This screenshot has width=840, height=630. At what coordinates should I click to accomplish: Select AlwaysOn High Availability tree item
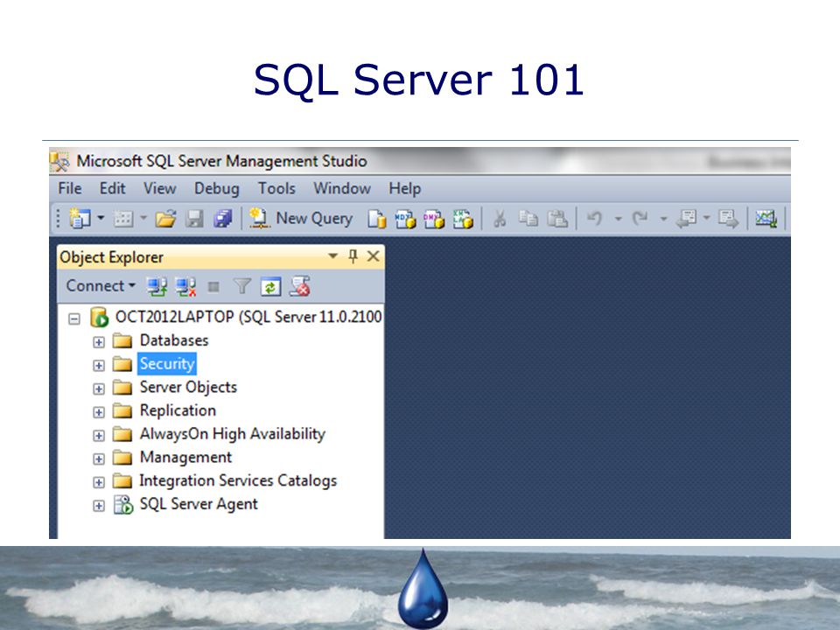pos(233,434)
